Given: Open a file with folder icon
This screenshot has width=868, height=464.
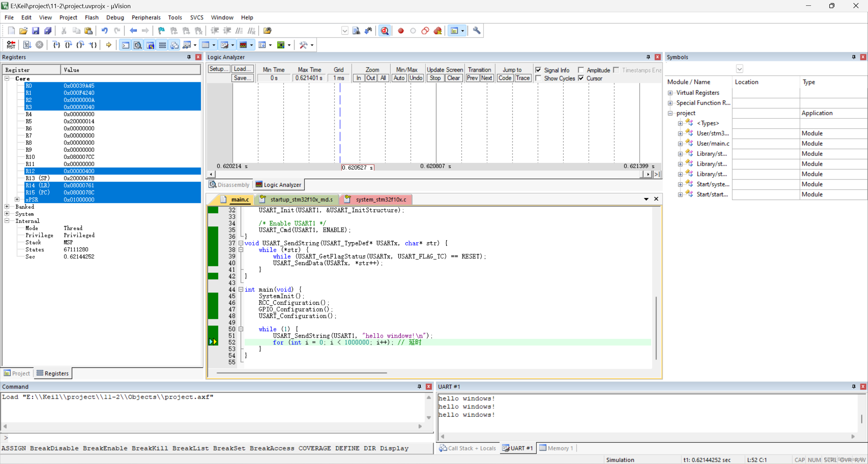Looking at the screenshot, I should pos(23,31).
